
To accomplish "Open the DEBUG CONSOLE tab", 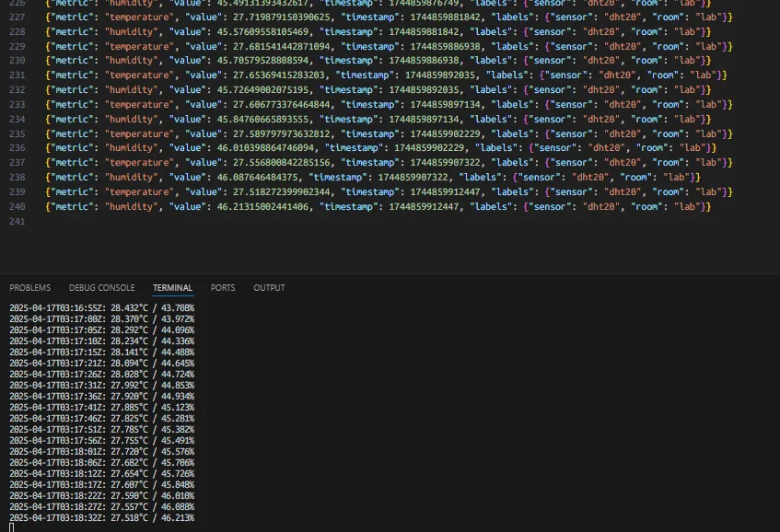I will (x=101, y=288).
